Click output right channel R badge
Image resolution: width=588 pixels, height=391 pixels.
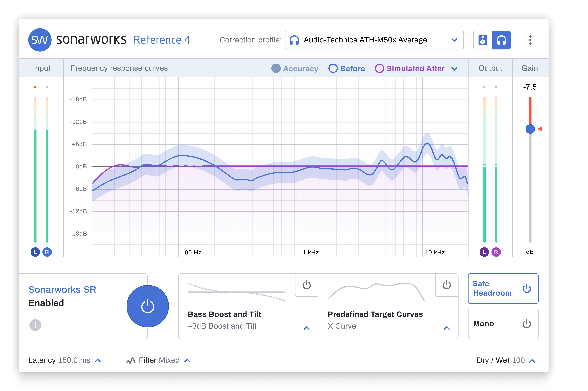click(496, 252)
